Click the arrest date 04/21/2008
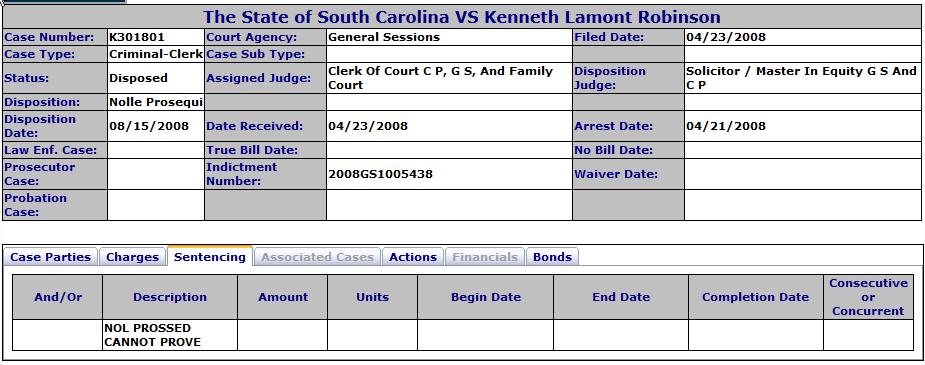 tap(726, 126)
